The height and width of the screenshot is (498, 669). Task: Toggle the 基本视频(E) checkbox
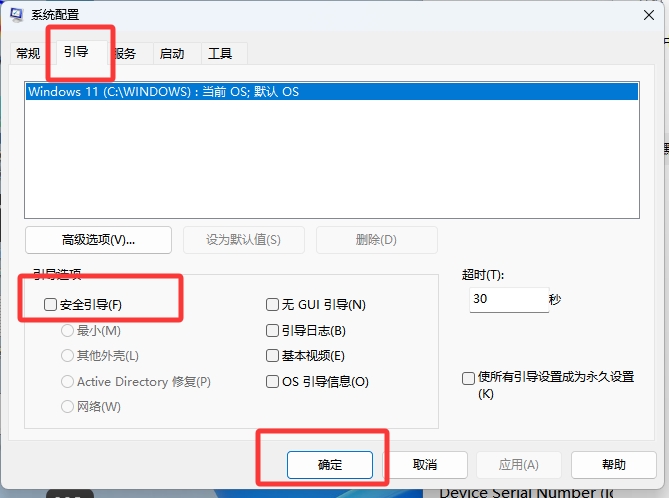pyautogui.click(x=272, y=356)
